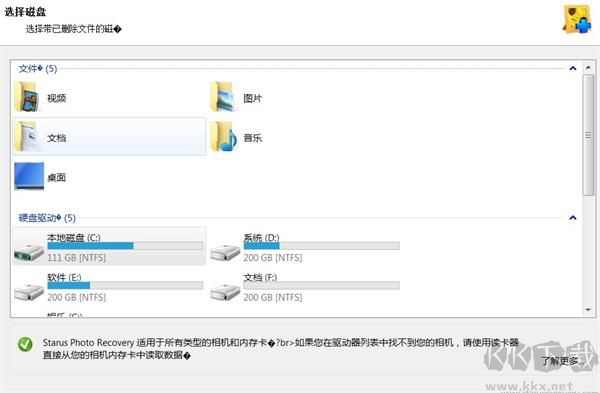Select the 本地磁盘 (C:) drive icon

[29, 252]
